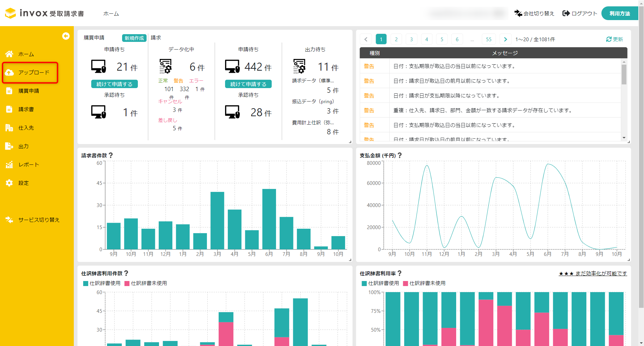Click the キャンセル 3 件 entry
Screen dimensions: 644x346
click(170, 106)
